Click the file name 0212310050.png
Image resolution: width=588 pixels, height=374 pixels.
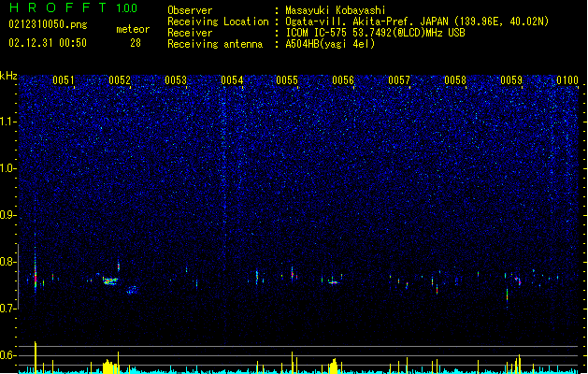48,24
